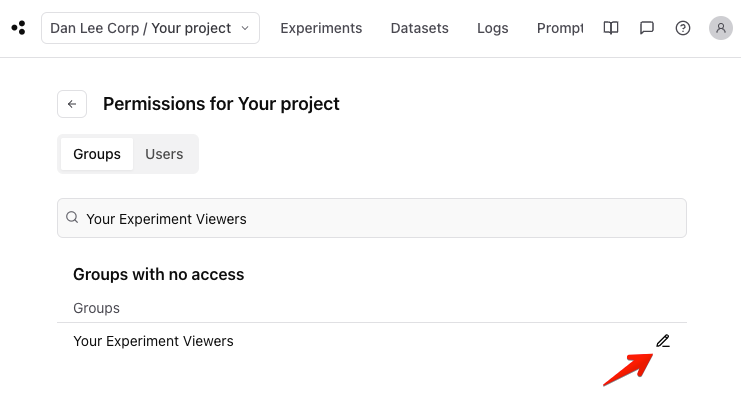Screen dimensions: 741x416
Task: Open the user profile avatar
Action: click(721, 28)
